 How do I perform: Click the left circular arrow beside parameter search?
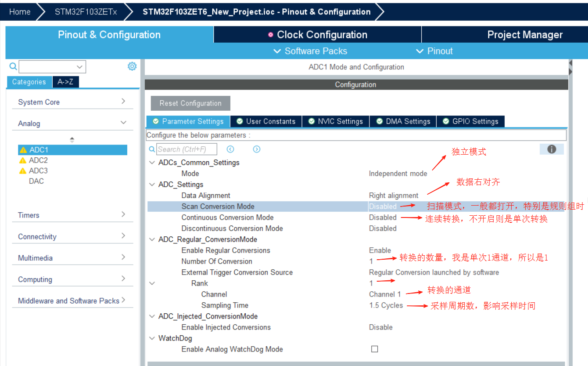(230, 149)
